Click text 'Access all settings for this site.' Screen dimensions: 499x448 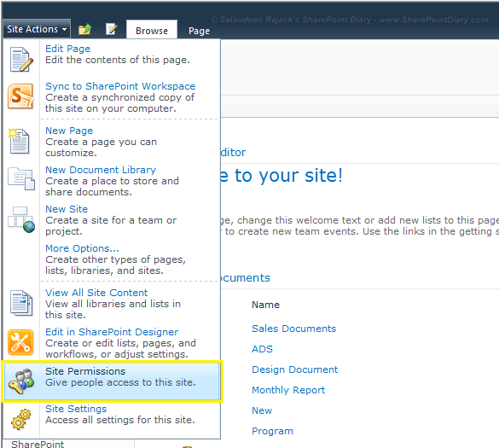[x=120, y=420]
